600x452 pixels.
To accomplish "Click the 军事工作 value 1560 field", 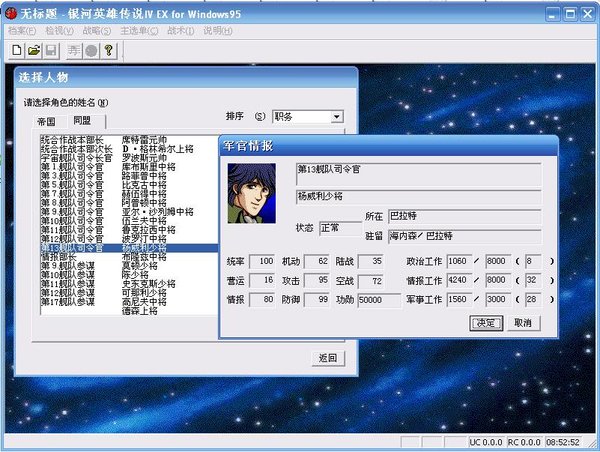I will [x=460, y=300].
